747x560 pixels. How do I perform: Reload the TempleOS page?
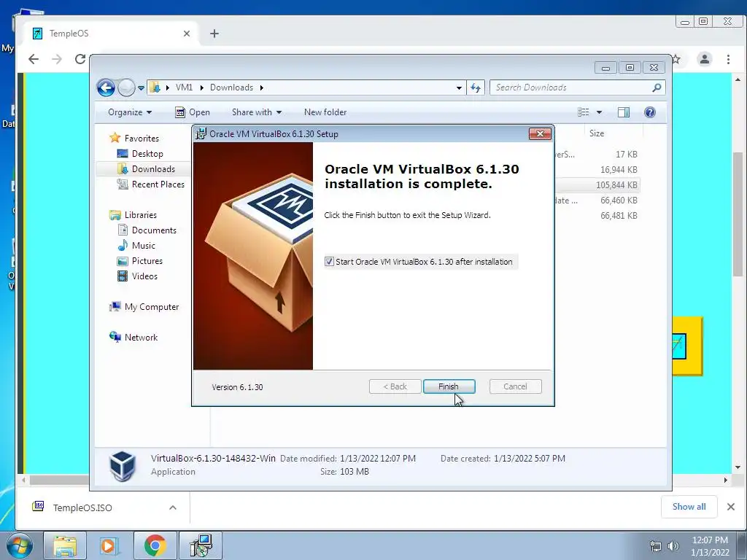pos(80,59)
